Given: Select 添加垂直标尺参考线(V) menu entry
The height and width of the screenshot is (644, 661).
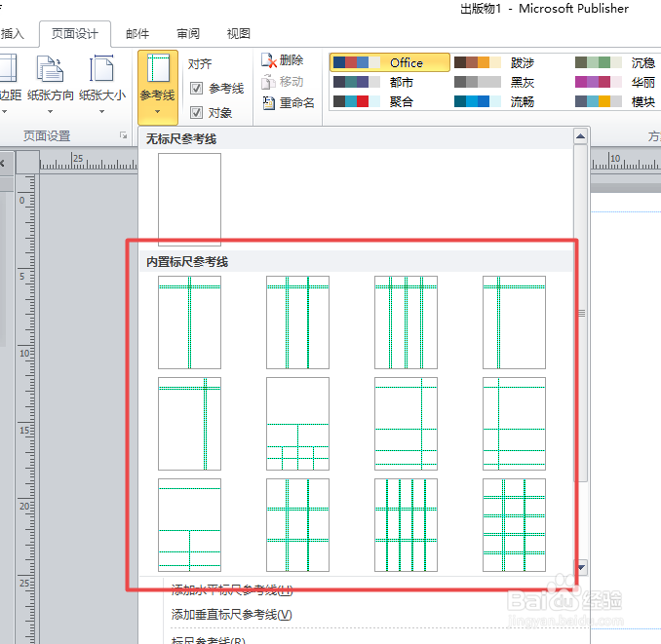Looking at the screenshot, I should pyautogui.click(x=231, y=615).
